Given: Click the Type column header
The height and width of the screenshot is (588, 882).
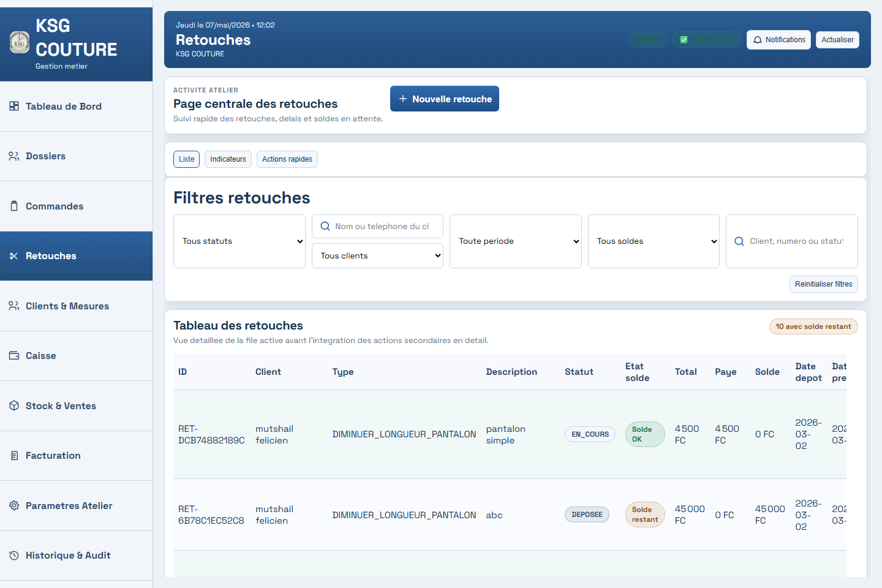Looking at the screenshot, I should point(343,372).
